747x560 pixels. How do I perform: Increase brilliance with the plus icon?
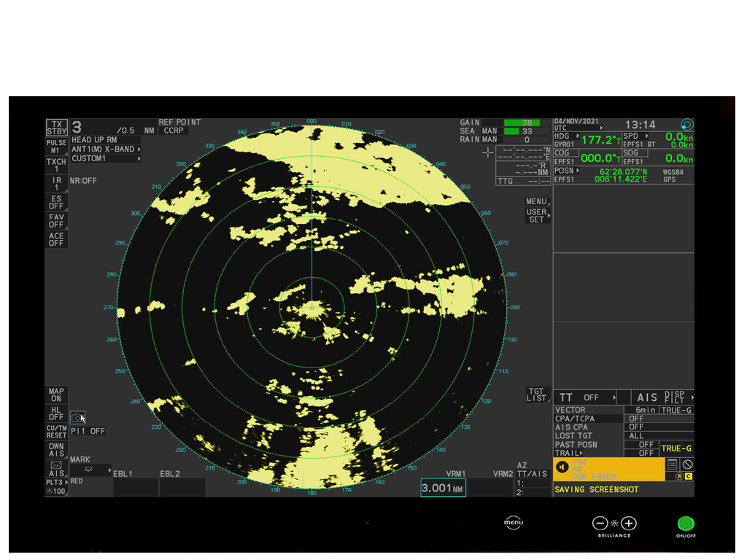coord(629,524)
